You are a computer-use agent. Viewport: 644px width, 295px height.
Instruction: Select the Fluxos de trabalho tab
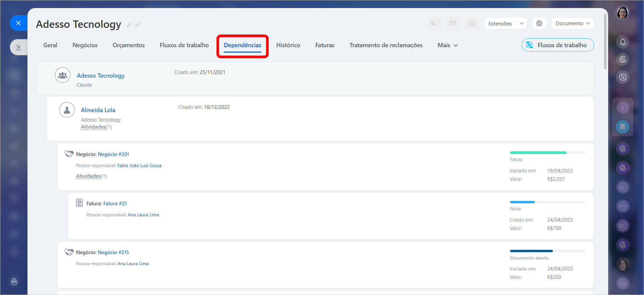click(184, 45)
